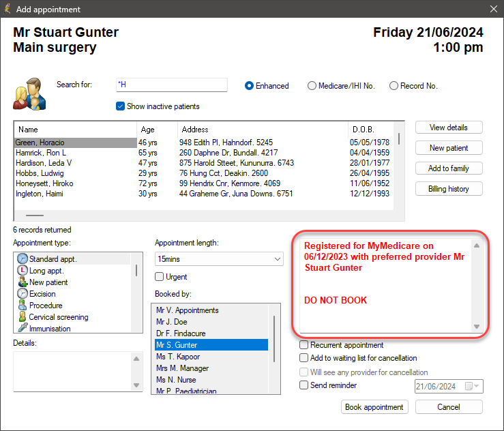Choose Mr J. Doe in Booked by
The image size is (504, 431).
pyautogui.click(x=211, y=322)
